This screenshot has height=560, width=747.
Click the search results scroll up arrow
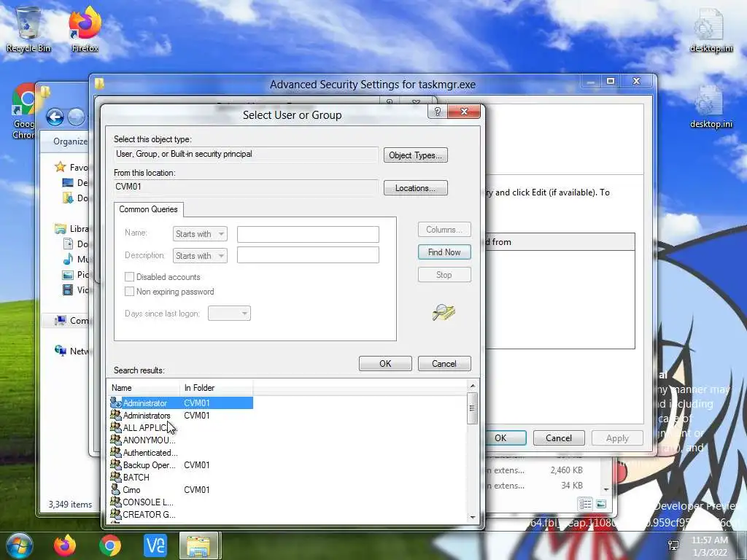(x=472, y=386)
